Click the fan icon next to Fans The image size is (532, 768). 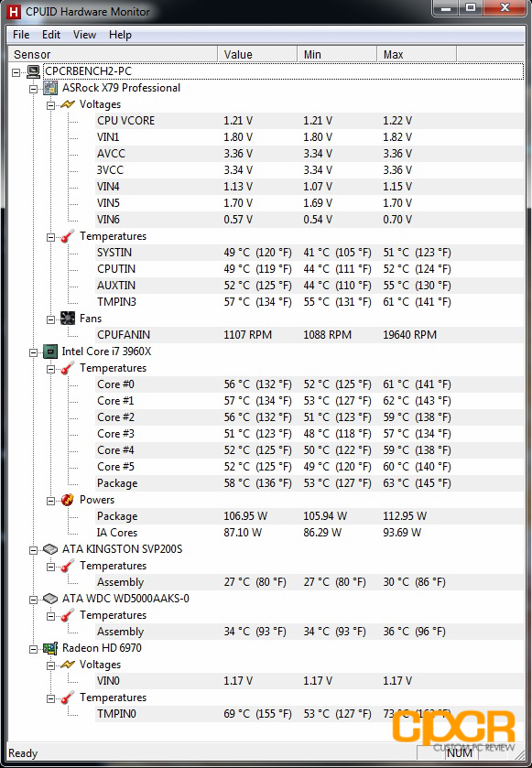(x=68, y=319)
